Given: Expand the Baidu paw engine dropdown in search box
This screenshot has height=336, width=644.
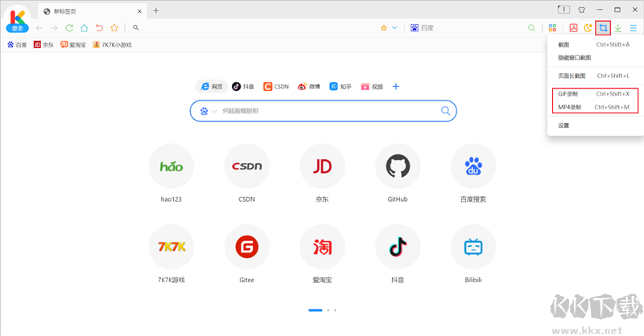Looking at the screenshot, I should tap(208, 111).
